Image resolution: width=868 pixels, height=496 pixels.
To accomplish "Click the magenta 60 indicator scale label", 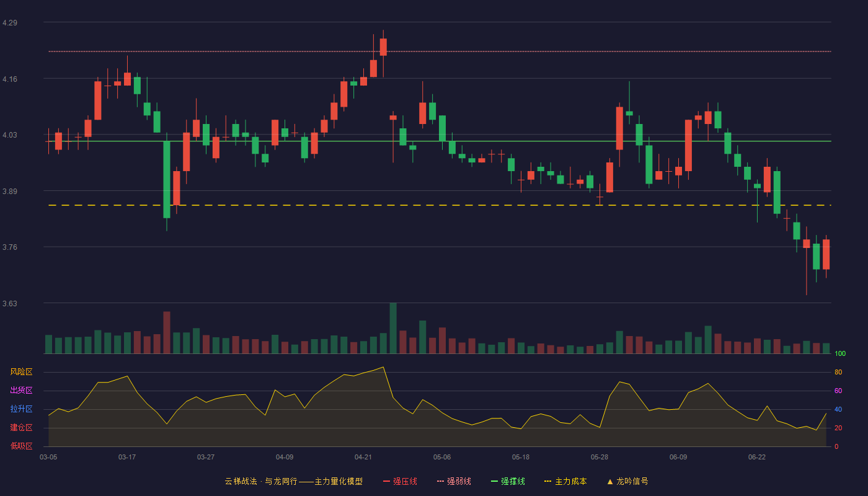I will [838, 391].
